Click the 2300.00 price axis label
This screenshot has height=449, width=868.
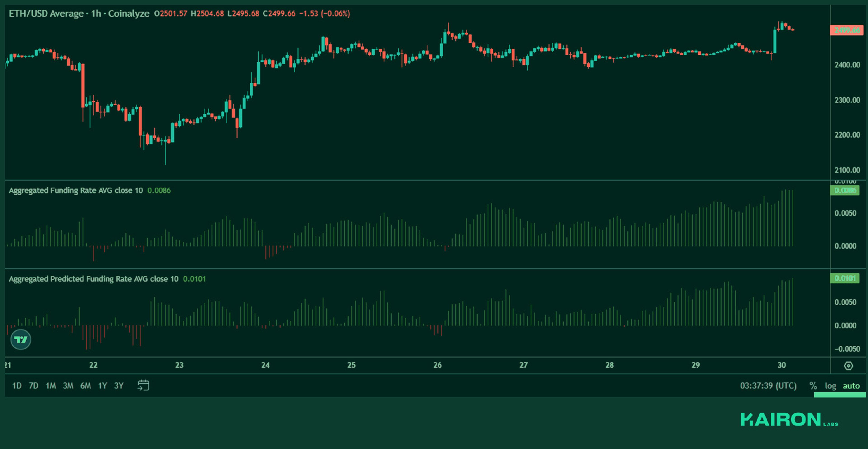coord(847,100)
